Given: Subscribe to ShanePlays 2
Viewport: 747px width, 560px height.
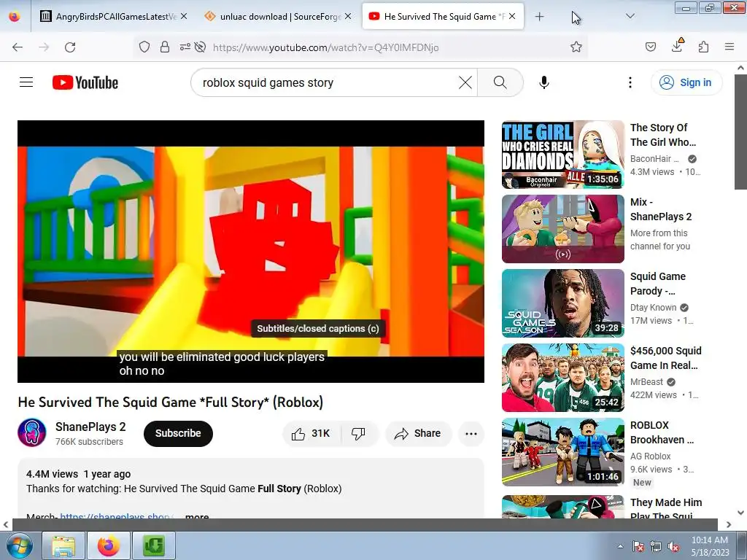Looking at the screenshot, I should [x=178, y=433].
